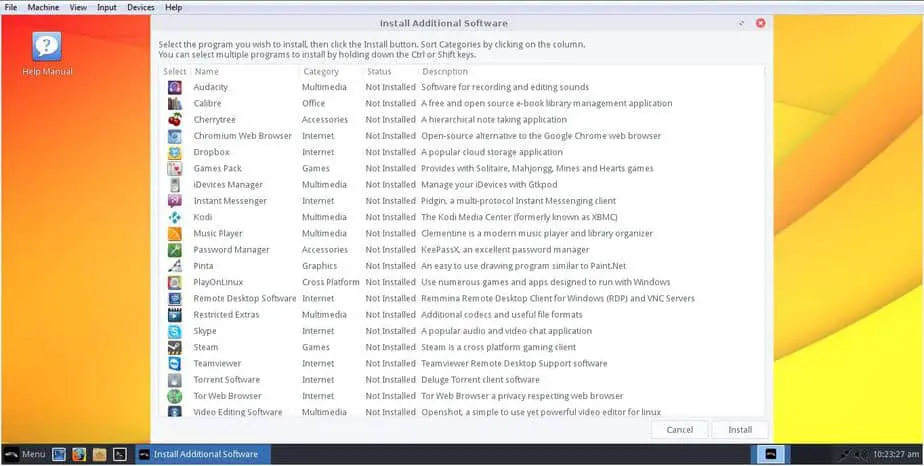Click the Tor Web Browser globe icon
Viewport: 924px width, 466px height.
tap(174, 396)
